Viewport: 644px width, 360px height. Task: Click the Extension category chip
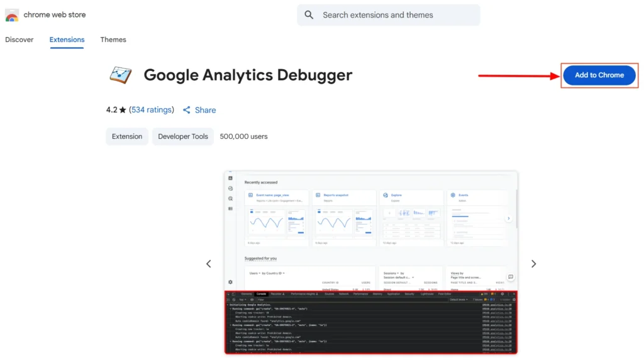(x=127, y=136)
